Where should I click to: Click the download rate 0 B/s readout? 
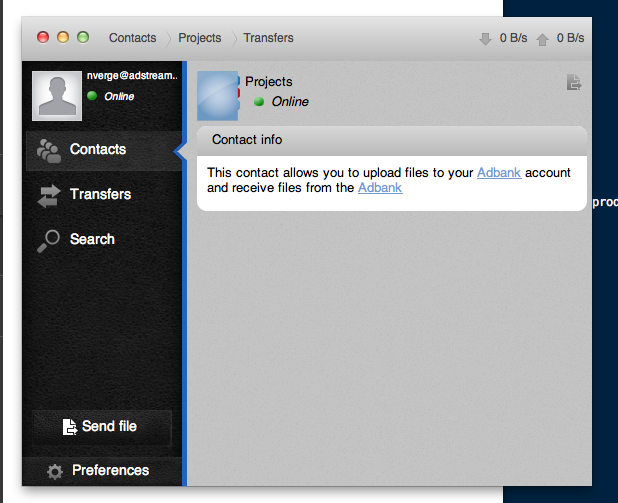(513, 38)
